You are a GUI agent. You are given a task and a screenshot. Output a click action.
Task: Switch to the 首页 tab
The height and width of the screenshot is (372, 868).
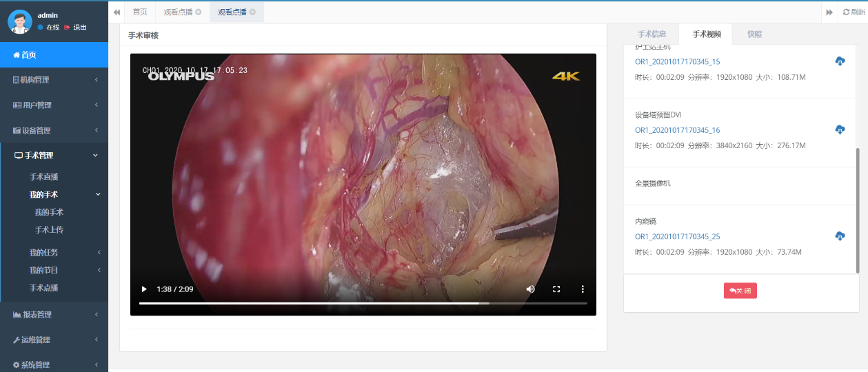click(x=140, y=12)
